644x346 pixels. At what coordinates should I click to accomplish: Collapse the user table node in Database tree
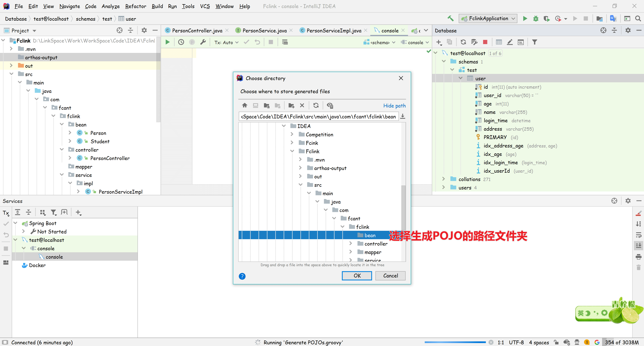tap(461, 78)
